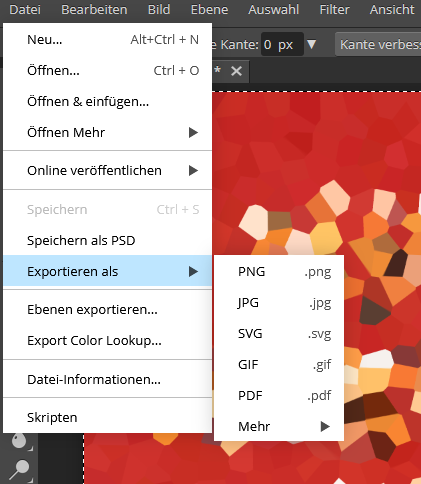Close the open document tab

pyautogui.click(x=236, y=71)
